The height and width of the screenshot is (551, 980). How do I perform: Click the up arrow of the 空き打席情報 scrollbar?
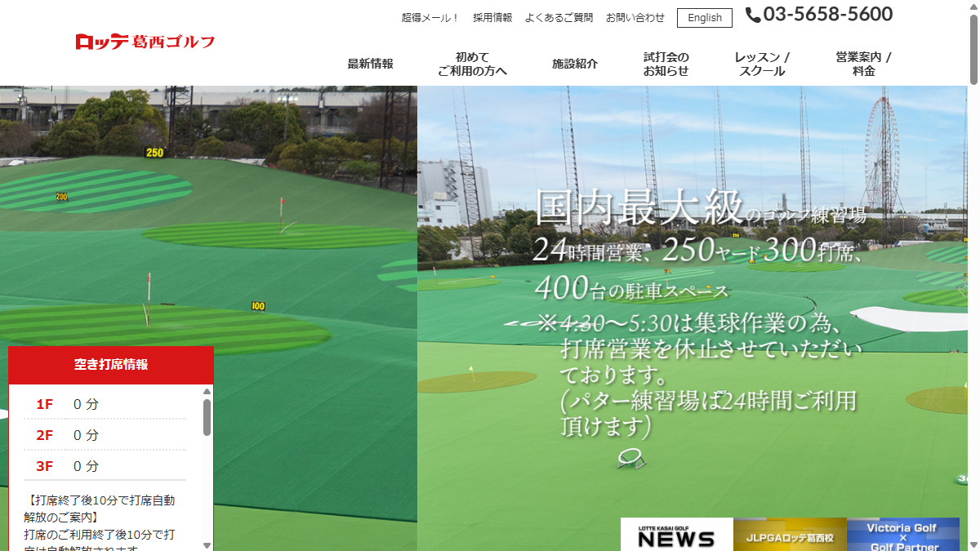point(207,391)
